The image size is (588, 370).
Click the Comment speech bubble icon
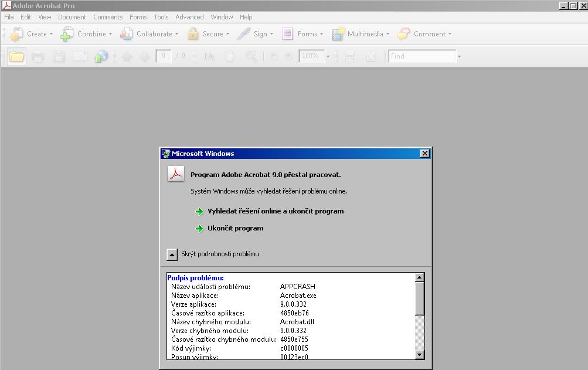(x=404, y=34)
